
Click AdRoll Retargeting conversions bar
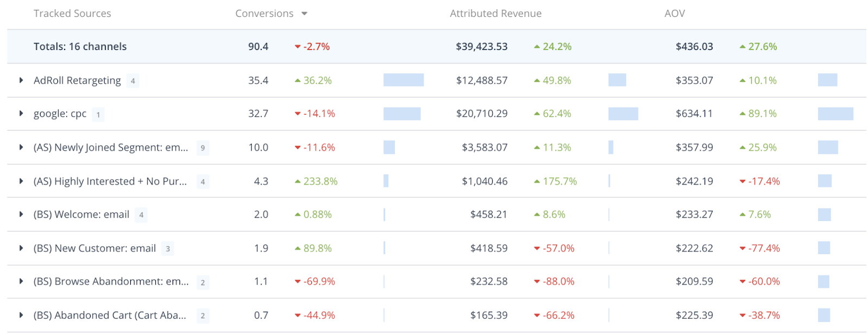(x=403, y=80)
